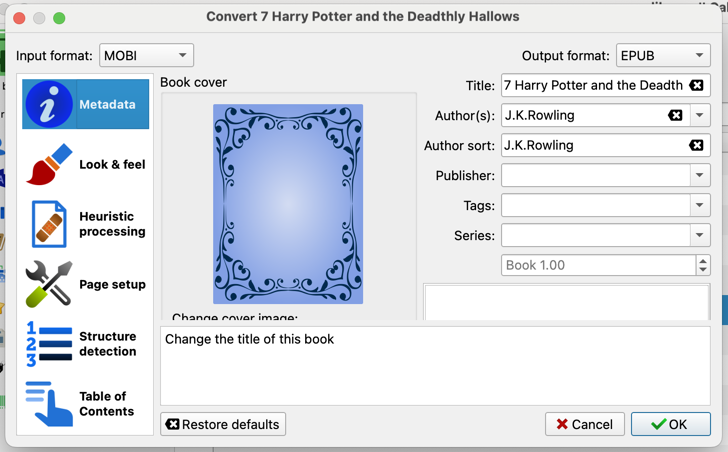Clear the Author(s) field with X icon
Viewport: 728px width, 452px height.
tap(675, 116)
